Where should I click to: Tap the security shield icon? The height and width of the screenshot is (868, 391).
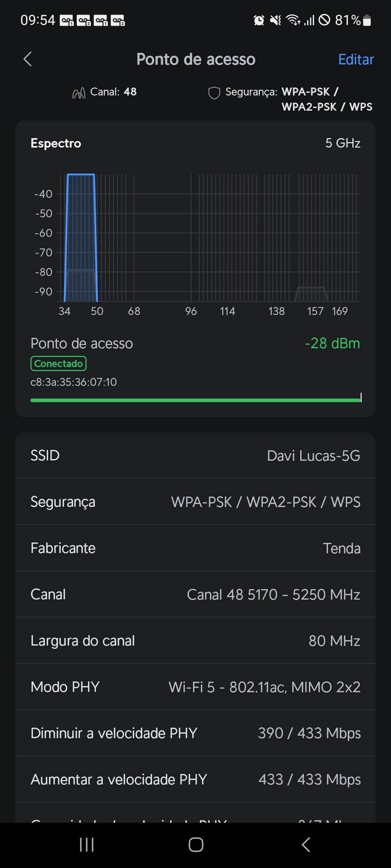(214, 93)
